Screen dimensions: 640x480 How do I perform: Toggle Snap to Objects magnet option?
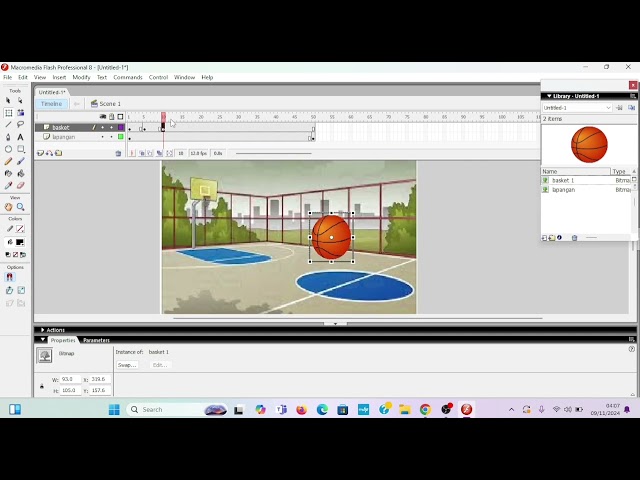point(9,277)
